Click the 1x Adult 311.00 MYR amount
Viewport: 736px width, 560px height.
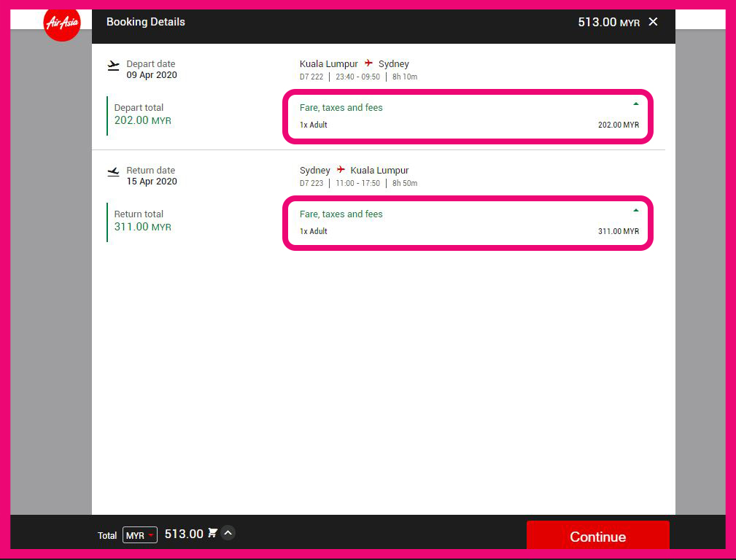coord(618,231)
